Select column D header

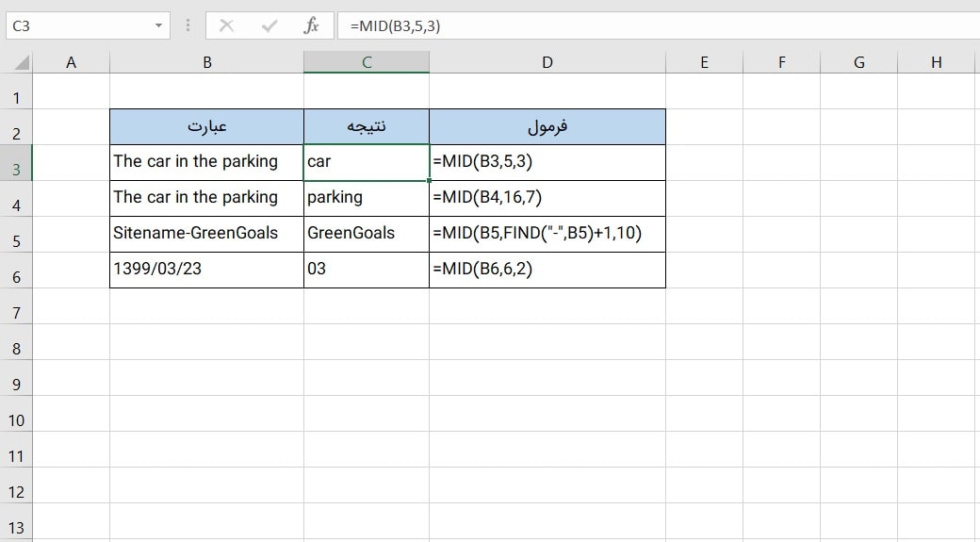(547, 62)
